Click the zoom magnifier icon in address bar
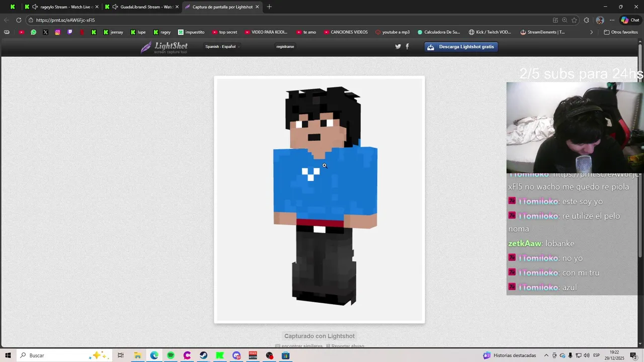This screenshot has height=362, width=644. (565, 20)
